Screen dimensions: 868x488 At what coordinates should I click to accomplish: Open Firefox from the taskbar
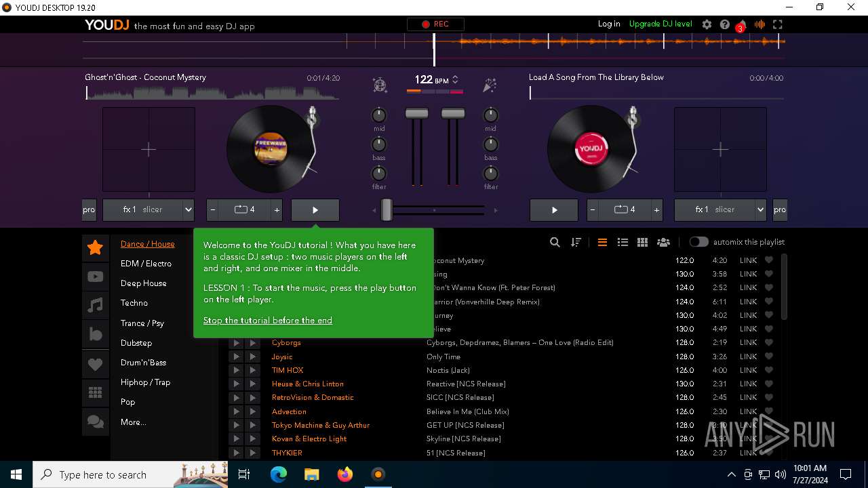click(345, 474)
